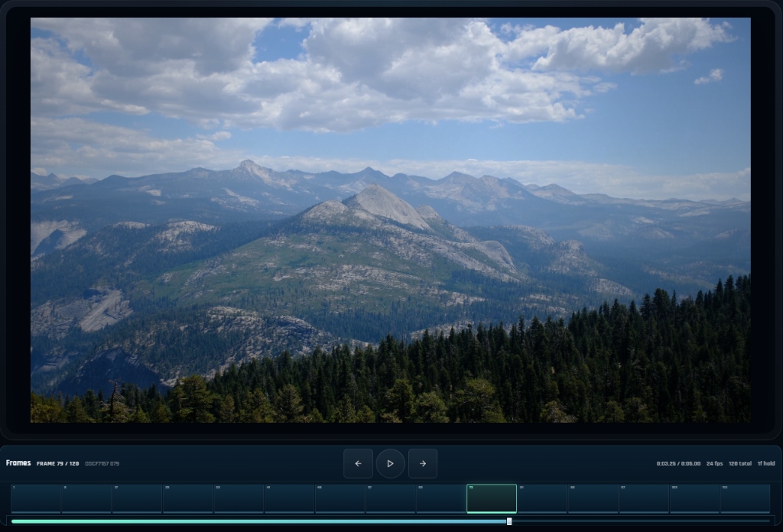The height and width of the screenshot is (532, 783).
Task: Click the "Frames" panel title
Action: [18, 463]
